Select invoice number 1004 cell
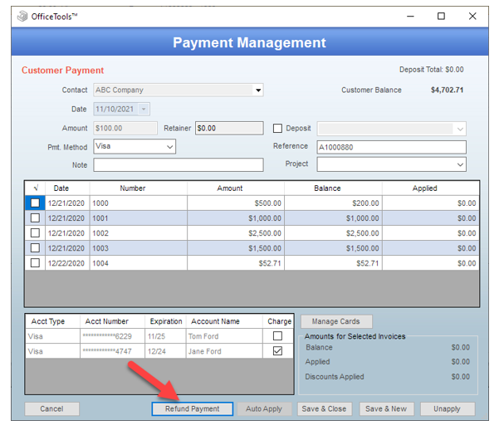The image size is (504, 440). pyautogui.click(x=138, y=263)
